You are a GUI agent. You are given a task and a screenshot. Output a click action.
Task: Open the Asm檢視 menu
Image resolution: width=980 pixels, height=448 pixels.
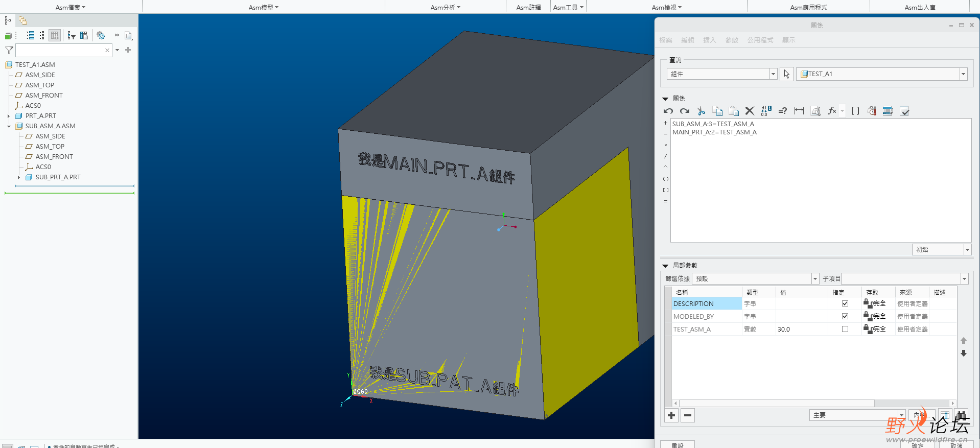coord(667,7)
